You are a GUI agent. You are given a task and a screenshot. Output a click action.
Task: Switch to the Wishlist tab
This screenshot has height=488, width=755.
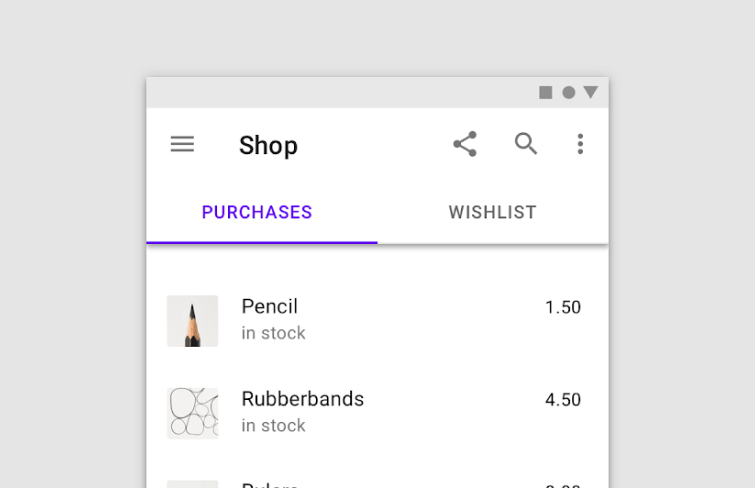pyautogui.click(x=492, y=212)
